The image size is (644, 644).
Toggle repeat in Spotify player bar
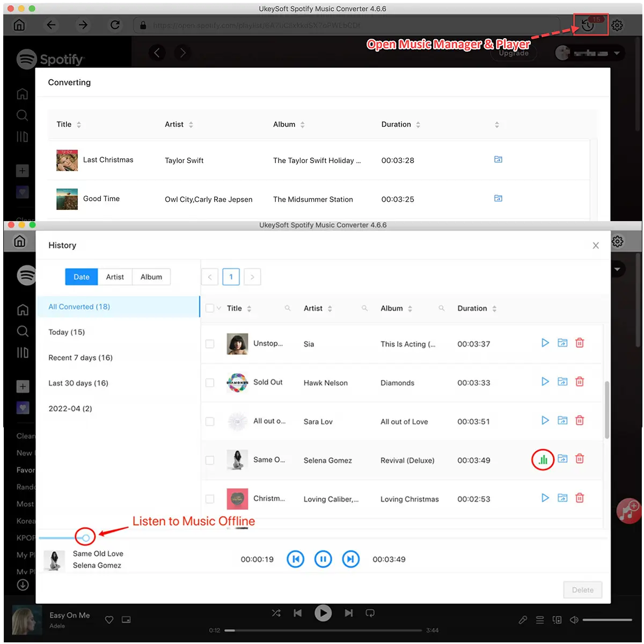(x=370, y=613)
